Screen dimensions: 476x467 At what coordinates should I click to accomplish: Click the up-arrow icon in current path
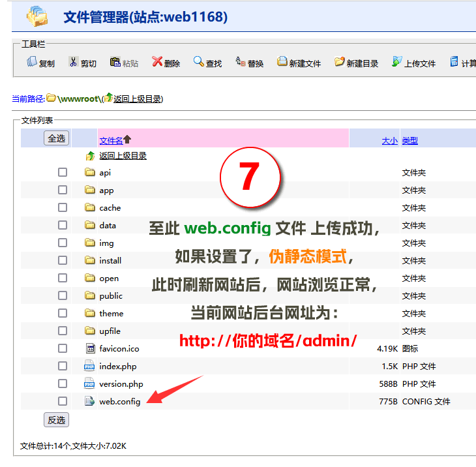(x=108, y=97)
